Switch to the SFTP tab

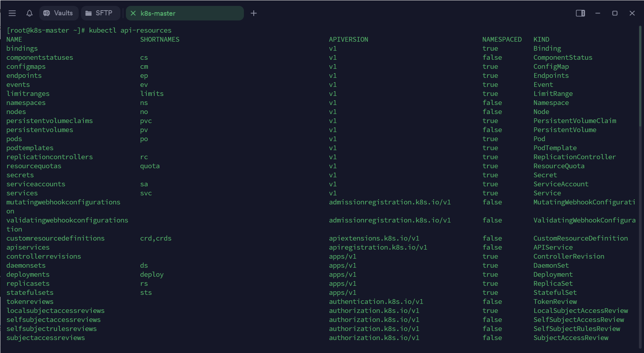pos(100,13)
